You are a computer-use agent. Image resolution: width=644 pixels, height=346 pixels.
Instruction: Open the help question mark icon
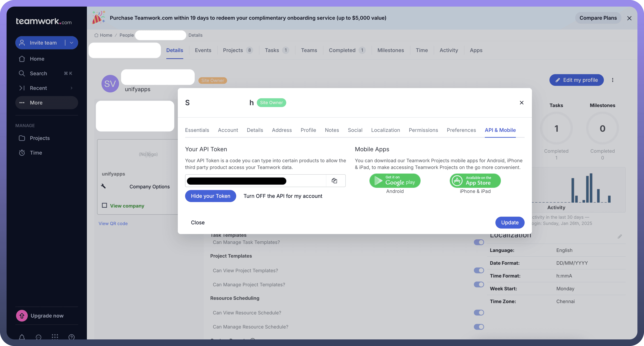pos(71,337)
